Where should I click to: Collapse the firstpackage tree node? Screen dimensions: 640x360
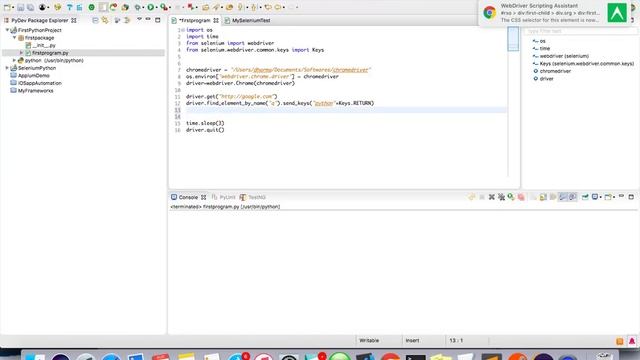pyautogui.click(x=14, y=38)
